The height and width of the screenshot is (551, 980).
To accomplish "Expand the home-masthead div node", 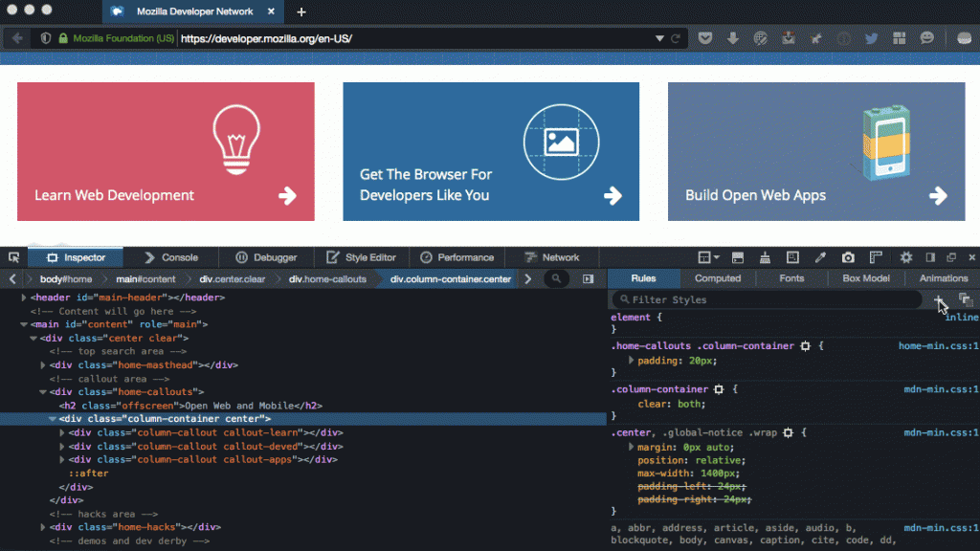I will (x=43, y=364).
